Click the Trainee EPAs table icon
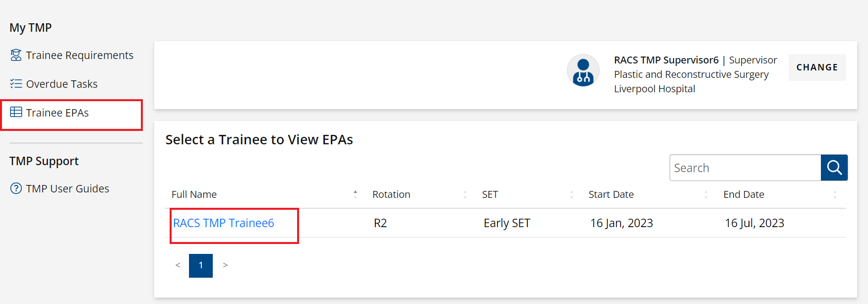 point(16,112)
